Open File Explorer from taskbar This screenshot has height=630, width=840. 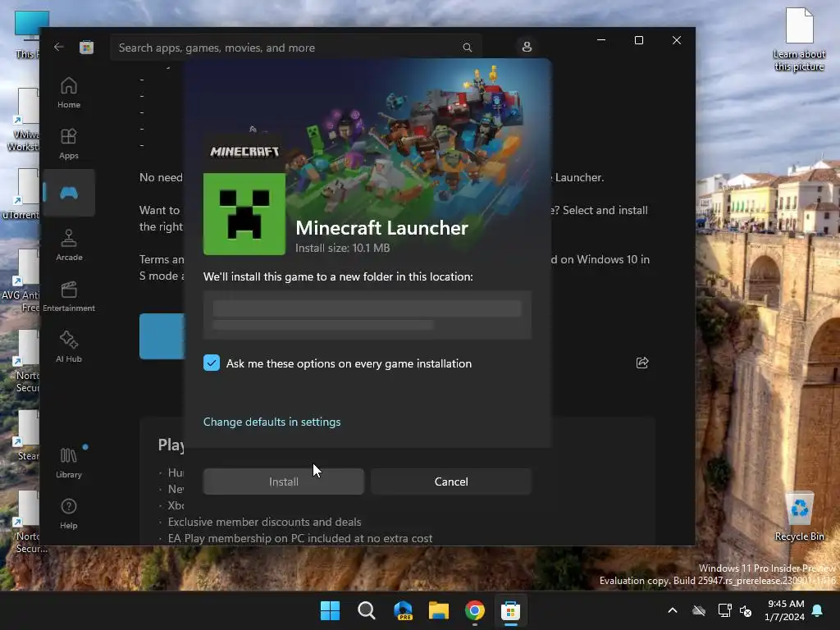(439, 610)
